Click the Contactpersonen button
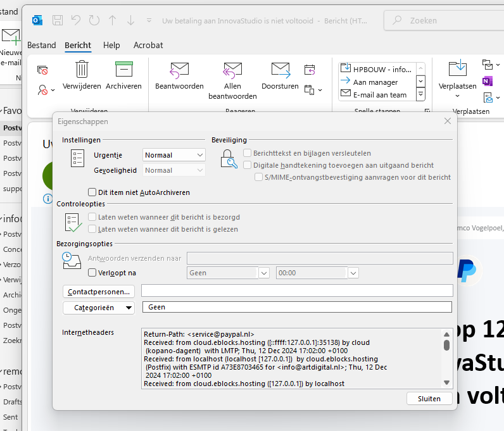 click(99, 291)
